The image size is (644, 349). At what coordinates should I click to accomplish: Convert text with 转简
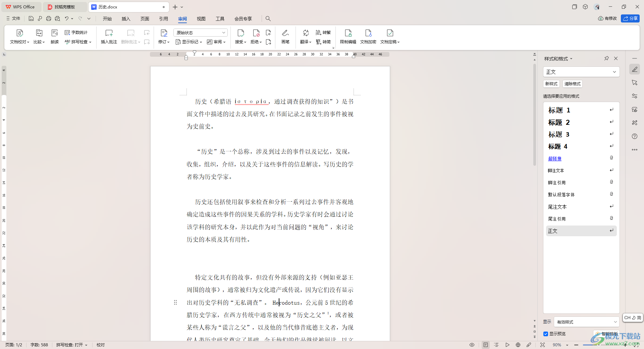click(323, 42)
